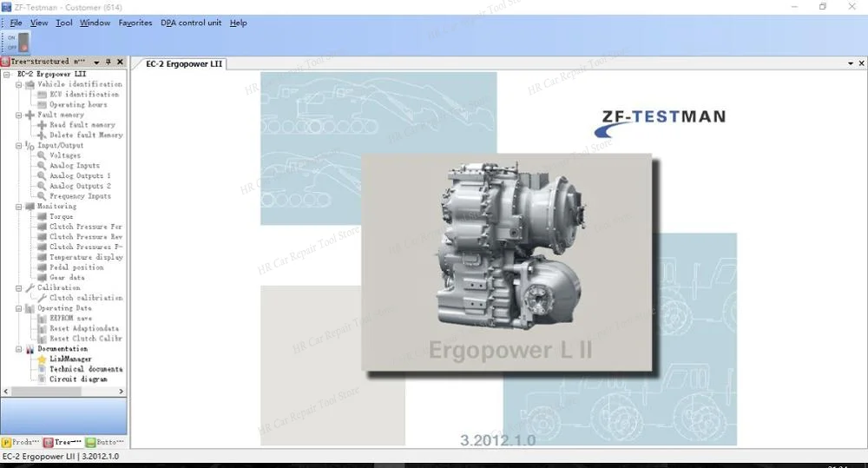Select the EC-2 Ergopower LII document tab
Viewport: 868px width, 468px height.
point(184,63)
